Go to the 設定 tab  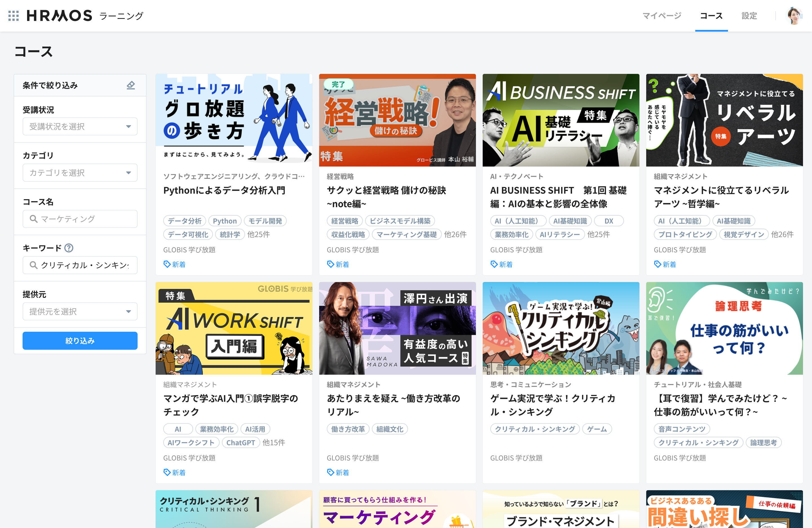749,16
